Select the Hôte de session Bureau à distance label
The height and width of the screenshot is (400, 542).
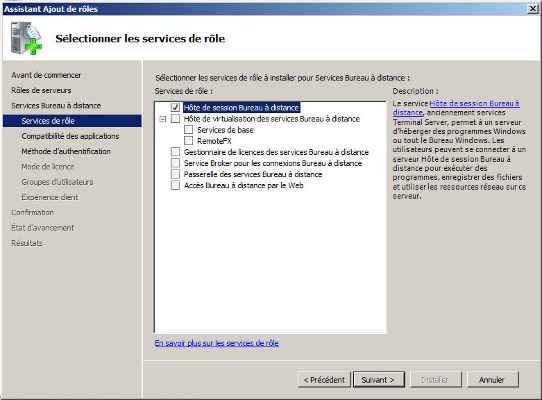241,108
